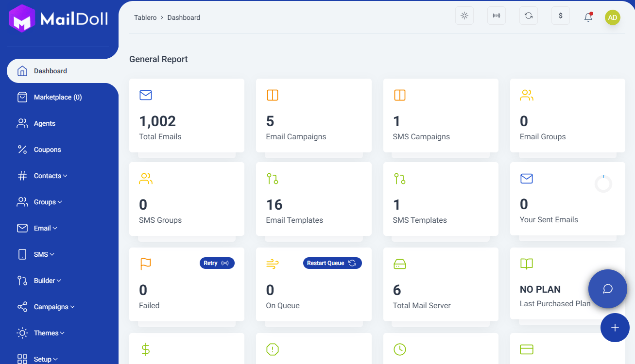Click the Total Emails envelope icon

click(146, 95)
